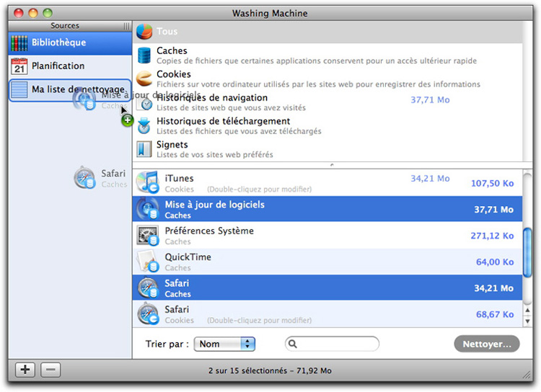The height and width of the screenshot is (392, 541).
Task: Click the Préférences Système icon
Action: (x=147, y=235)
